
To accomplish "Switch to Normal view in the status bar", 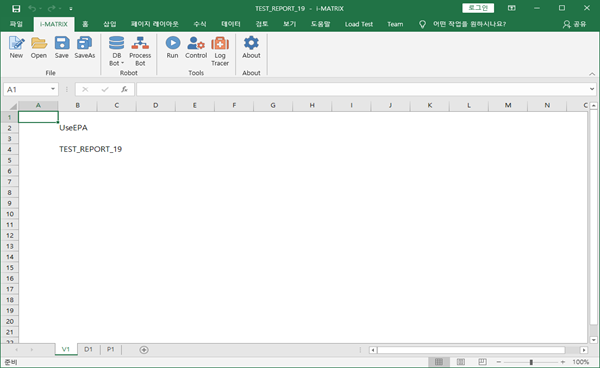I will click(x=439, y=362).
